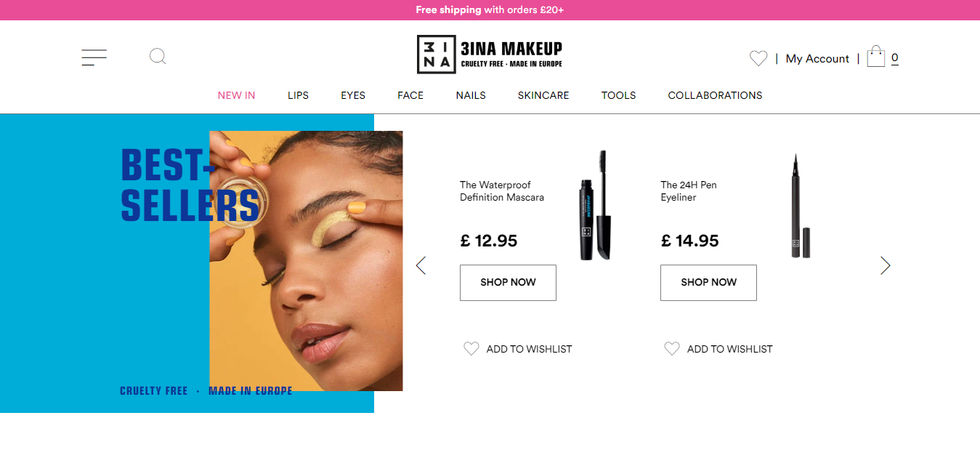Open the hamburger menu icon
The image size is (980, 450).
tap(94, 58)
